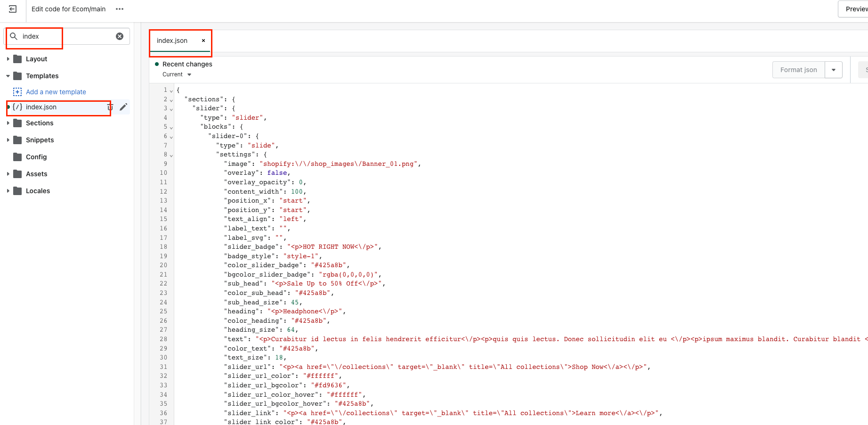Collapse the code fold at line 1
The image size is (868, 425).
coord(171,90)
